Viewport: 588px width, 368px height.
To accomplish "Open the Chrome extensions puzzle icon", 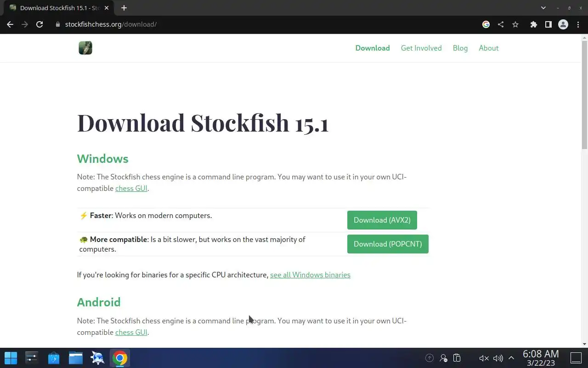I will pyautogui.click(x=533, y=24).
